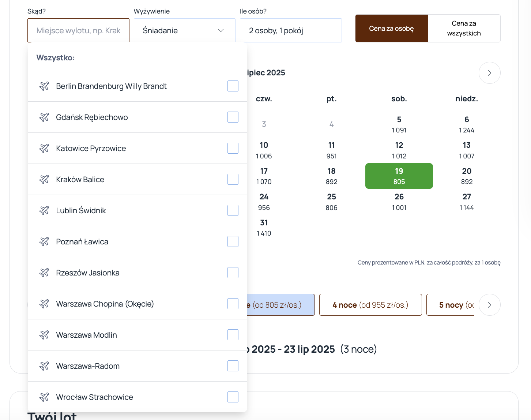531x420 pixels.
Task: Click the airplane icon beside Lublin Świdnik
Action: 44,210
